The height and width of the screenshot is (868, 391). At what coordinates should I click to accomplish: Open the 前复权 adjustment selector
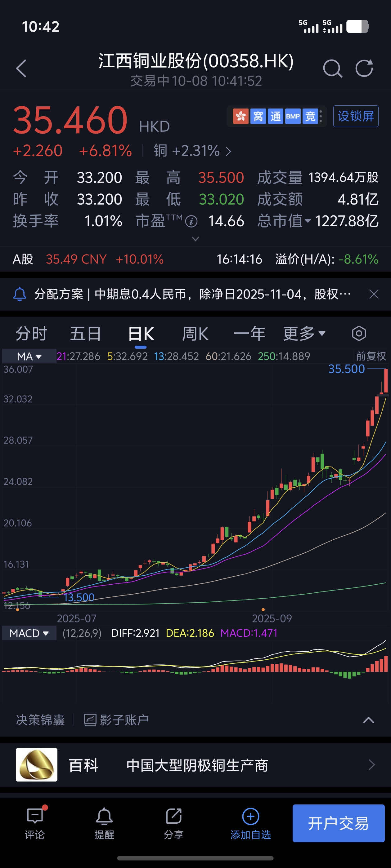[371, 356]
